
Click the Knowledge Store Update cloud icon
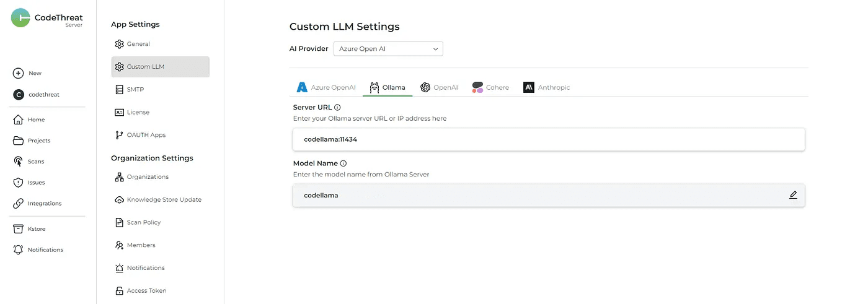(120, 200)
